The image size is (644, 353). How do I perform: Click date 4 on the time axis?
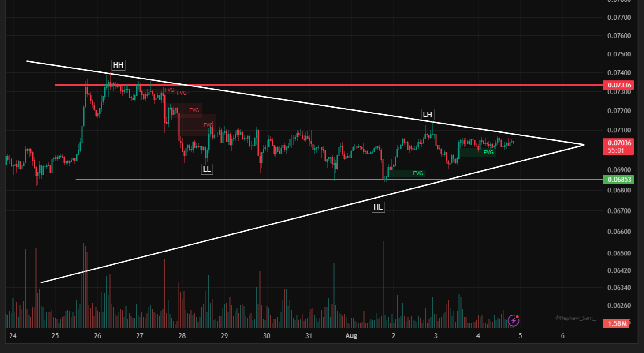[478, 336]
